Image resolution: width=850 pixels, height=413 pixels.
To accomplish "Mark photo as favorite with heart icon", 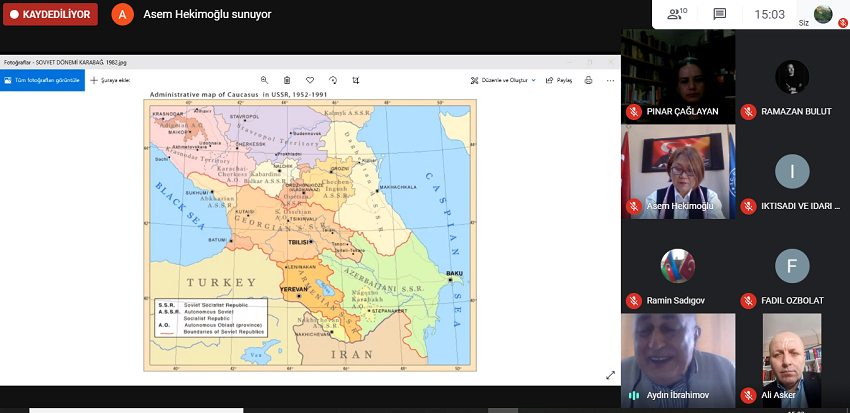I will point(310,80).
